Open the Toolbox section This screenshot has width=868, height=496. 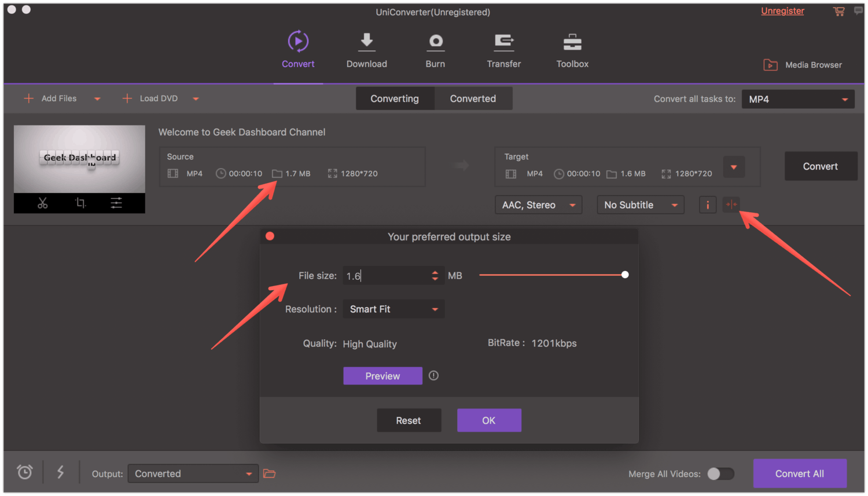pos(572,49)
